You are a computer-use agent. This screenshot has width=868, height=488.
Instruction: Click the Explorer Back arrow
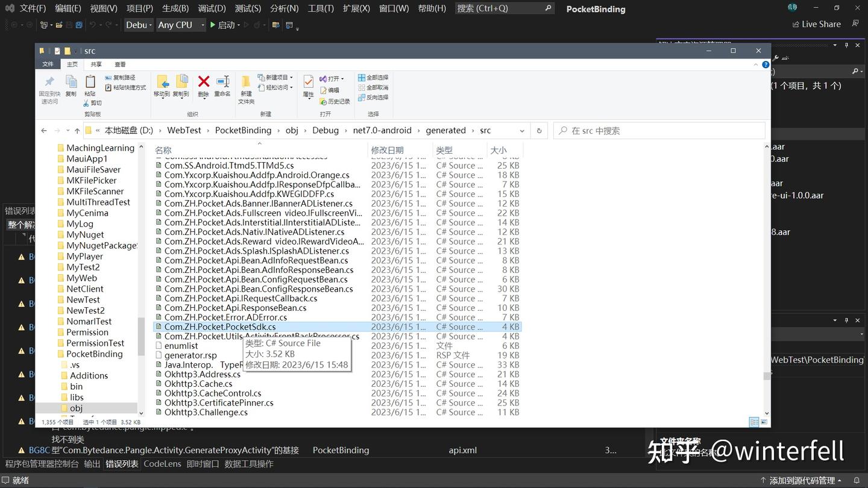coord(44,131)
